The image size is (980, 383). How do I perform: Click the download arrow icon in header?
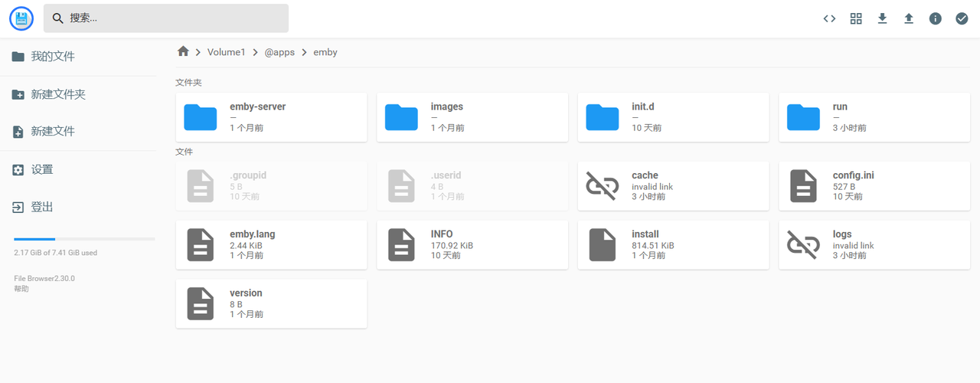882,18
